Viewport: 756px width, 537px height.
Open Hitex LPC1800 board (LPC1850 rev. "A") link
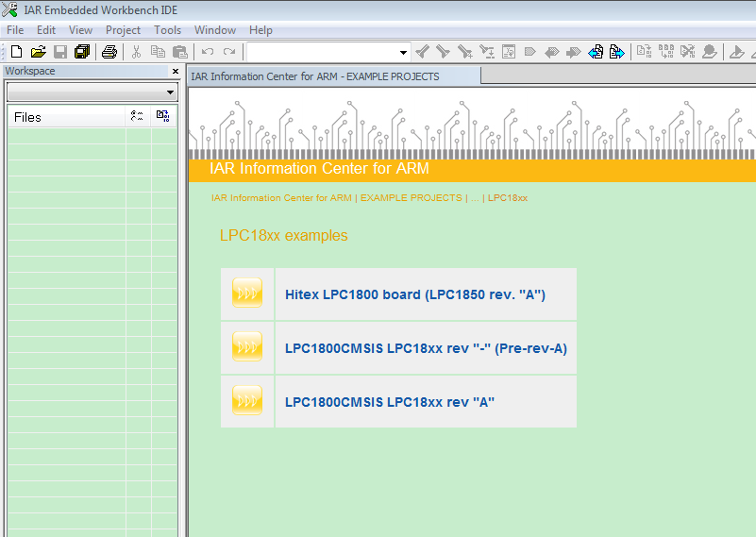pos(415,294)
